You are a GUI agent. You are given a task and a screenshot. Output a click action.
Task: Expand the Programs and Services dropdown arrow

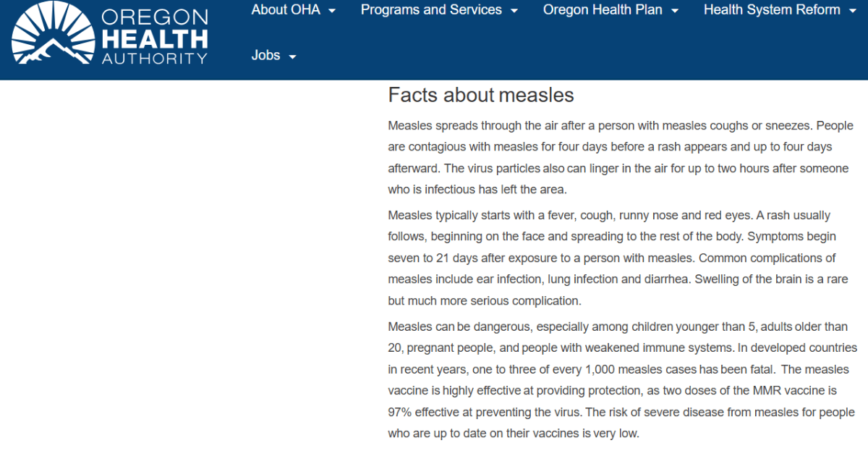(514, 12)
